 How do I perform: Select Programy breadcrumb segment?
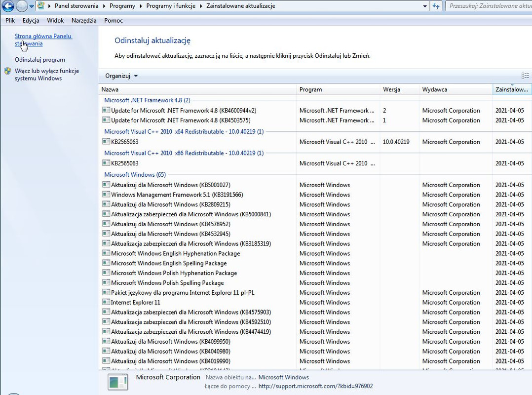(122, 6)
